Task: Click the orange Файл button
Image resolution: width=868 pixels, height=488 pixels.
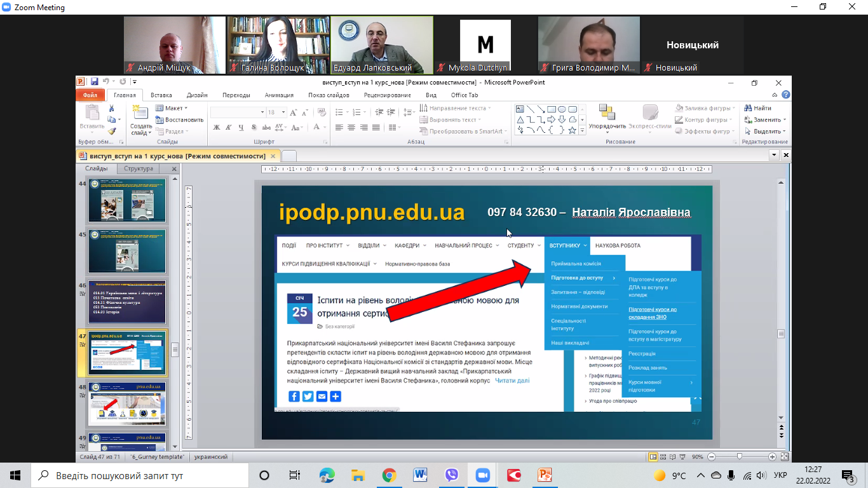Action: pyautogui.click(x=90, y=95)
